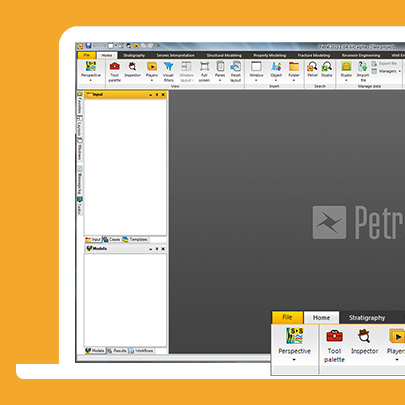Image resolution: width=405 pixels, height=405 pixels.
Task: Launch Inspector from the small main ribbon
Action: click(x=133, y=70)
